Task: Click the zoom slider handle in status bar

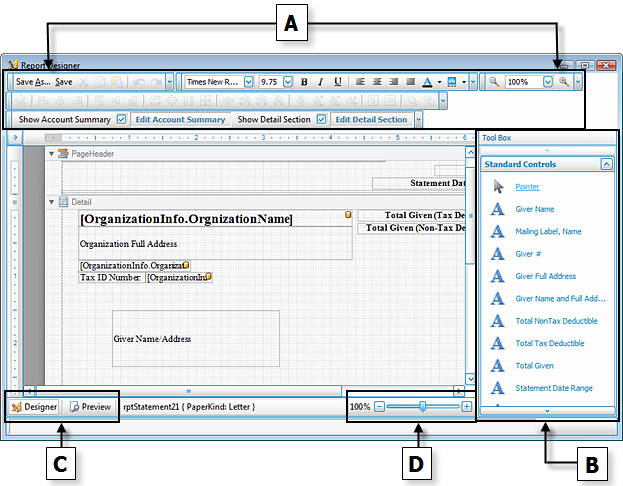Action: click(x=424, y=406)
